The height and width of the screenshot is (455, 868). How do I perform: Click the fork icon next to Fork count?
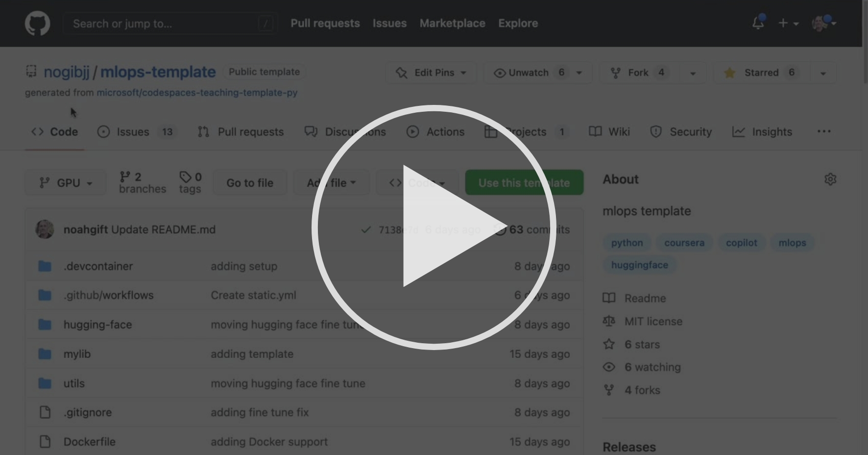coord(616,73)
